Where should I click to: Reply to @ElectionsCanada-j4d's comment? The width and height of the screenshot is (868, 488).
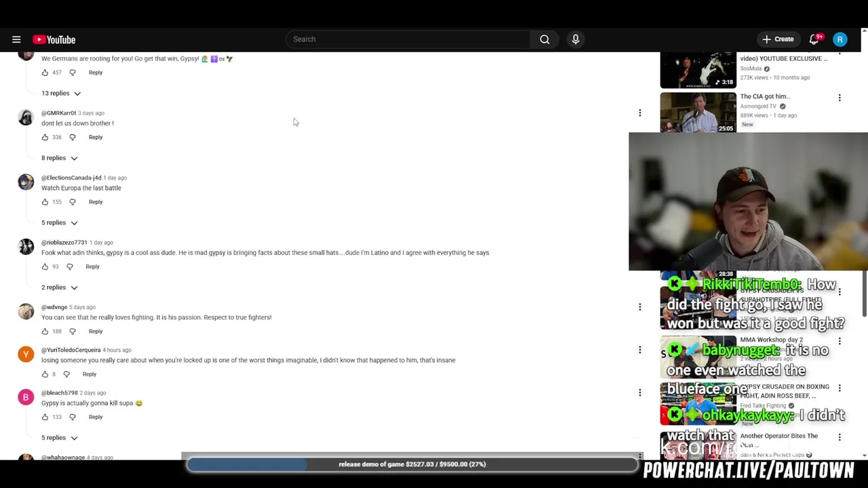click(96, 202)
